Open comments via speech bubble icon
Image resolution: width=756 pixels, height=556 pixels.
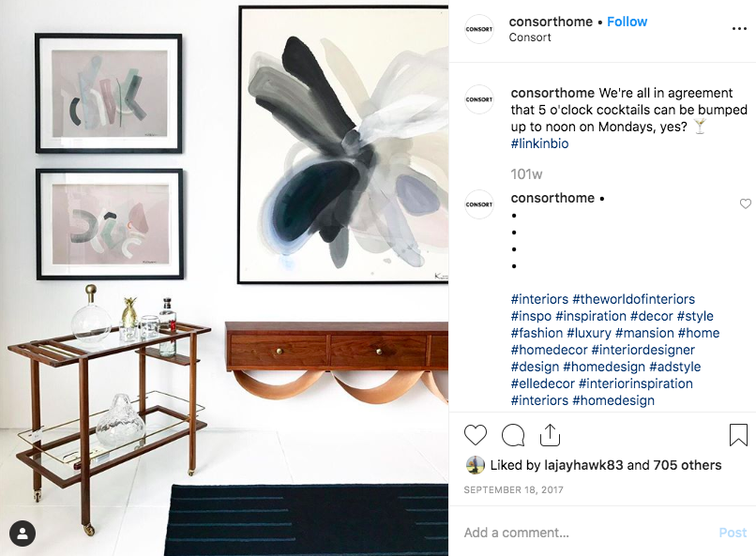[512, 435]
